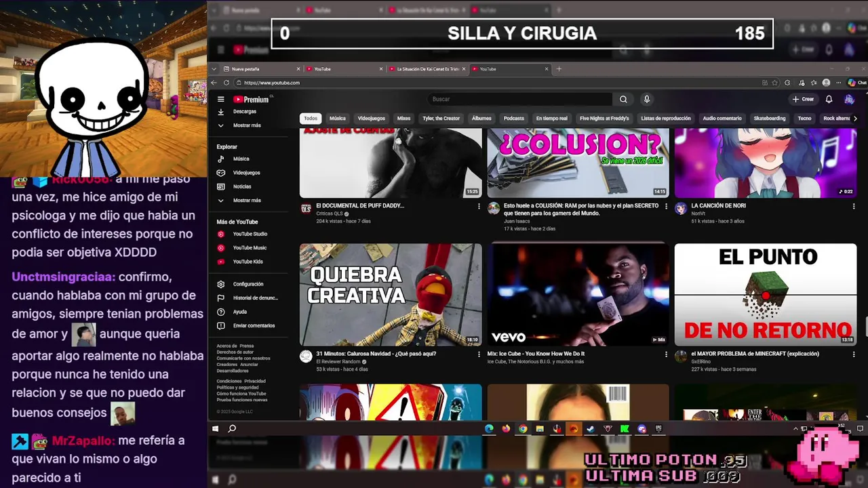
Task: Click the YouTube Buscar search field
Action: 519,99
